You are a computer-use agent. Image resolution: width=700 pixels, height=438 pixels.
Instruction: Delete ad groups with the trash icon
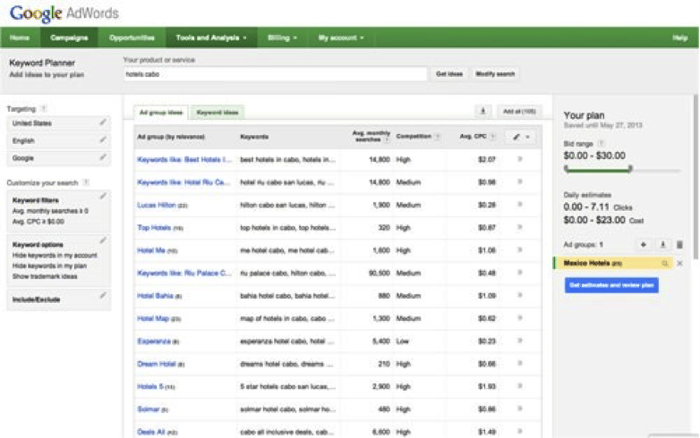679,245
